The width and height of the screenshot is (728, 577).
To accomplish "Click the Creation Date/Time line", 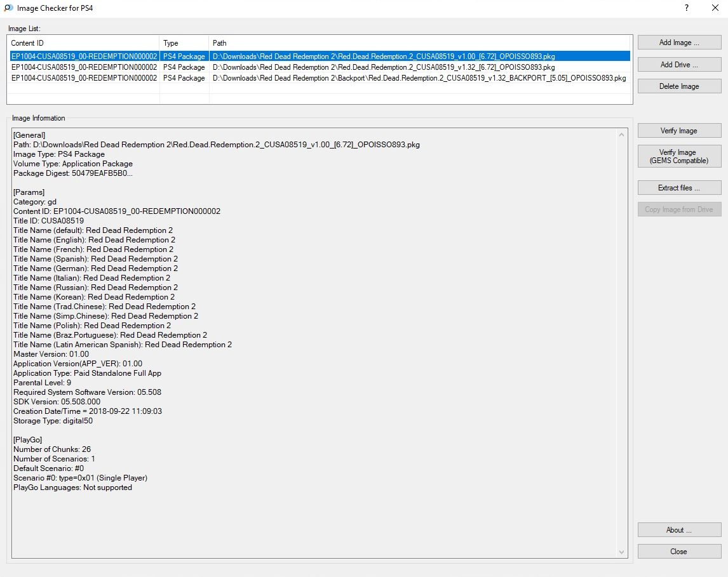I will point(88,411).
